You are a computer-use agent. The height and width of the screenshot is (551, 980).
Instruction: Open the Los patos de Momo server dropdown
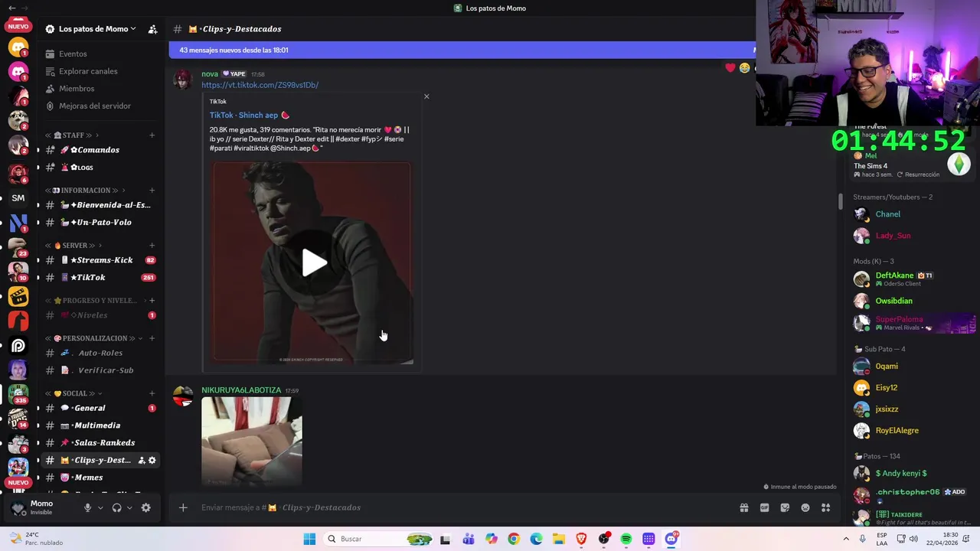pos(97,29)
